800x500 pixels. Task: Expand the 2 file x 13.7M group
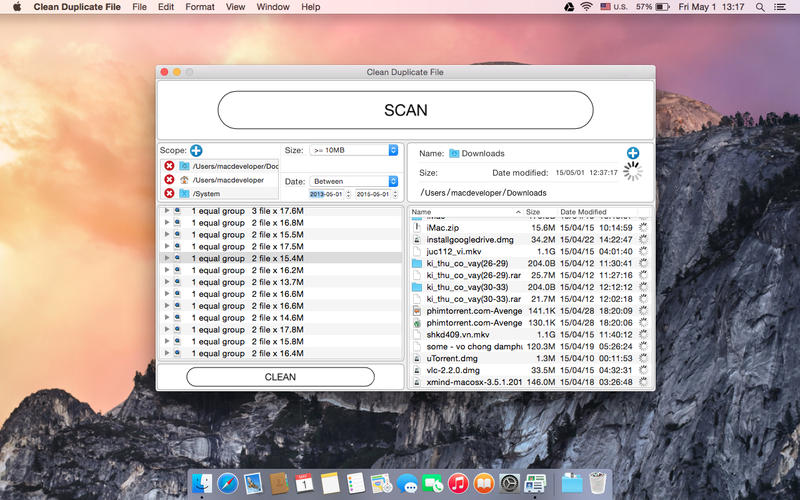[x=166, y=282]
